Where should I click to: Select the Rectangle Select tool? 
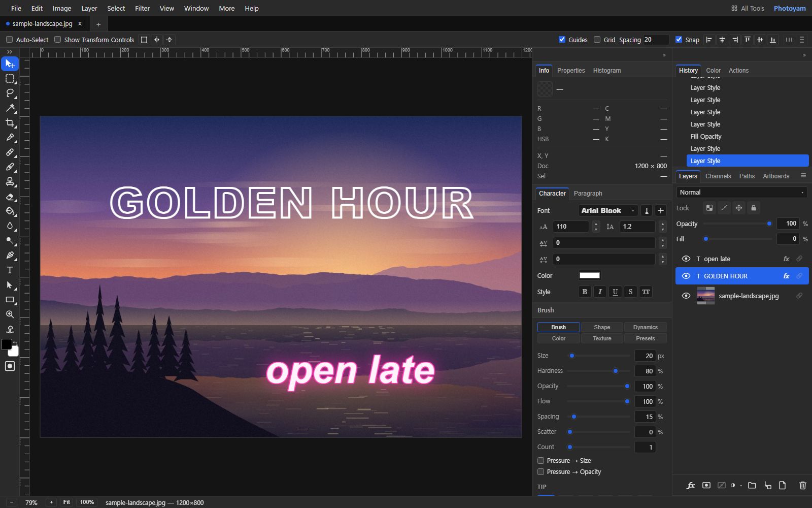pyautogui.click(x=10, y=78)
